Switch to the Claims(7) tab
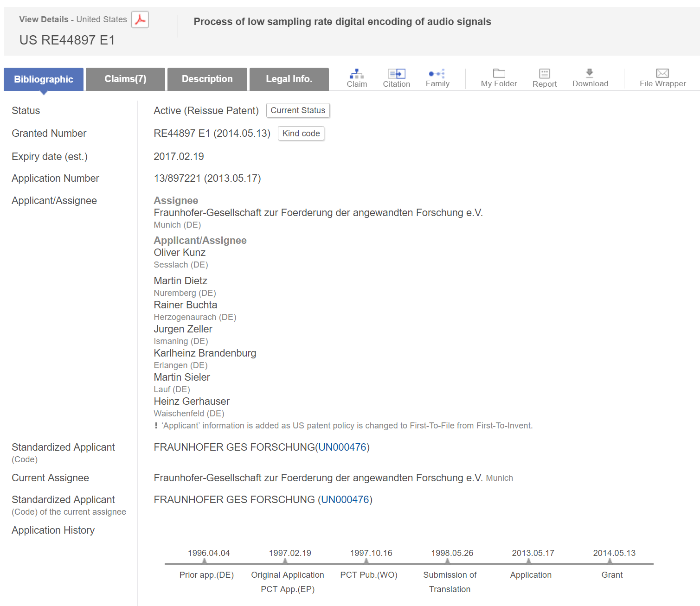Viewport: 700px width, 606px height. point(125,79)
